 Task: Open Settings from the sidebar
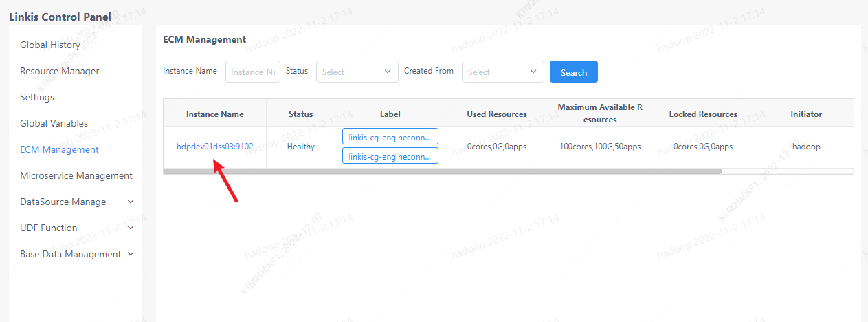pos(37,98)
